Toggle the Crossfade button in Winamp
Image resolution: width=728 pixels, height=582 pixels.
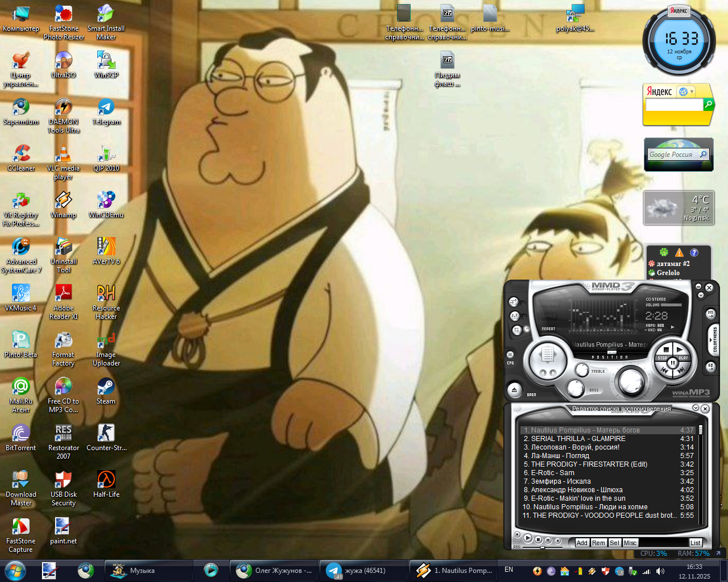(514, 302)
